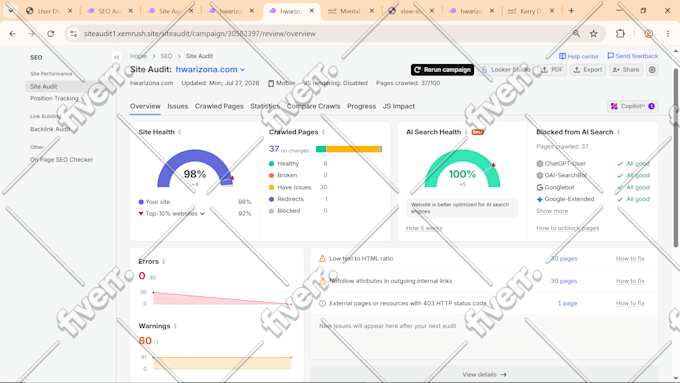Viewport: 680px width, 383px height.
Task: Open 30 pages for Low text to HTML ratio
Action: coord(564,259)
